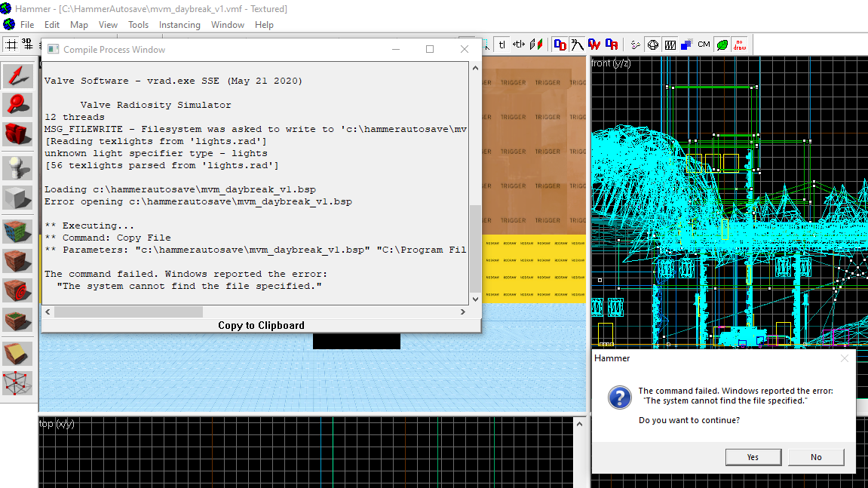The height and width of the screenshot is (488, 868).
Task: Toggle the radius culling icon
Action: [x=670, y=45]
